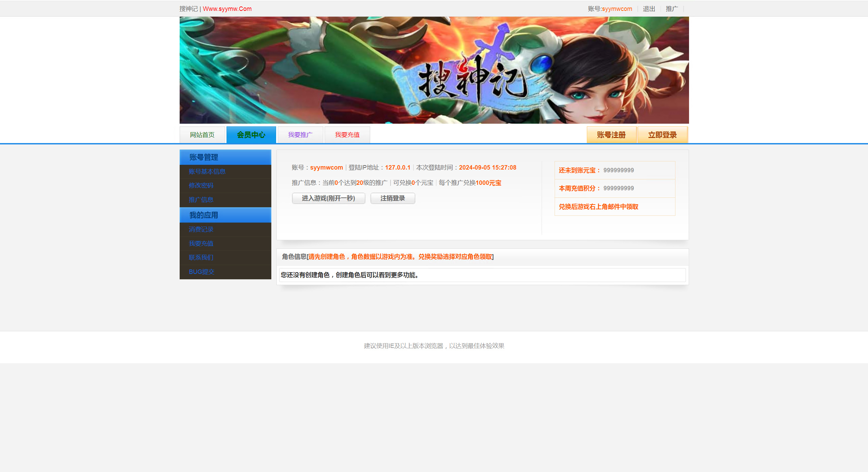Click the 推广 link in top bar
Viewport: 868px width, 472px height.
[x=672, y=9]
